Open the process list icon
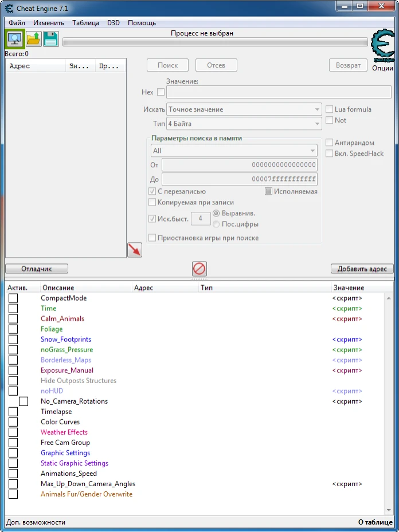 (x=15, y=38)
